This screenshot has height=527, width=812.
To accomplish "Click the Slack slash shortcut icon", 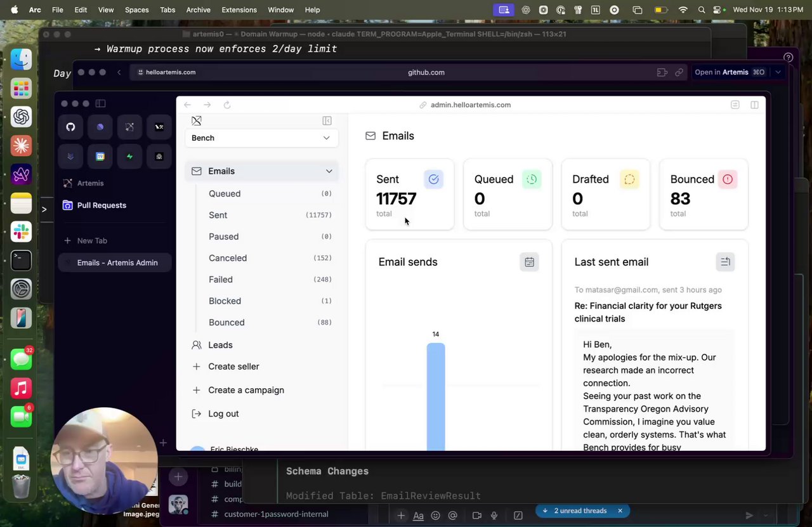I will 518,516.
